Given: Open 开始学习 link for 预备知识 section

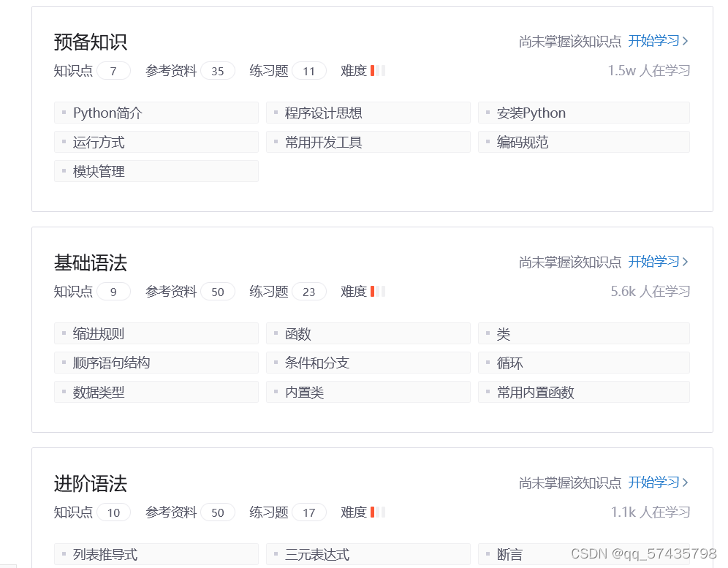Looking at the screenshot, I should pos(656,41).
